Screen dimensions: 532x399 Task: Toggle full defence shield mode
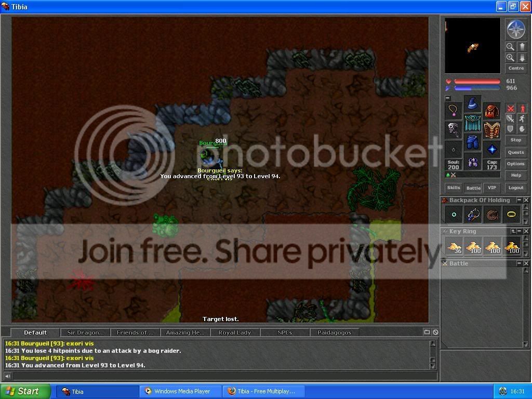(510, 129)
